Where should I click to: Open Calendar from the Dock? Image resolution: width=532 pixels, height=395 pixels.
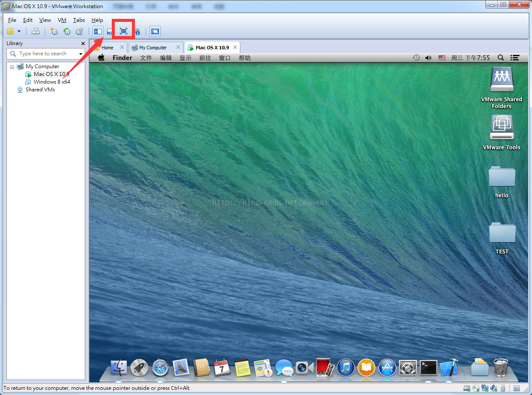click(222, 368)
